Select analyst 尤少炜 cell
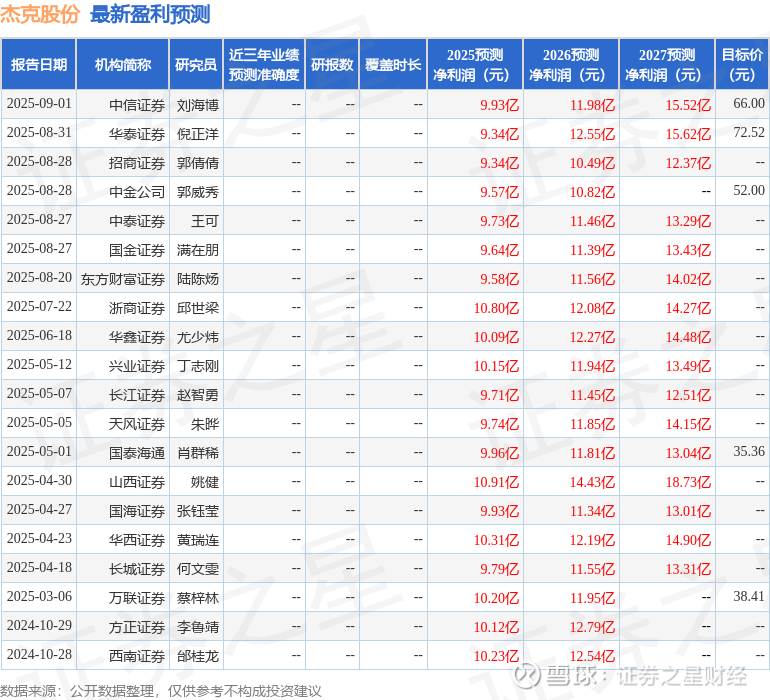This screenshot has width=770, height=700. pyautogui.click(x=197, y=337)
